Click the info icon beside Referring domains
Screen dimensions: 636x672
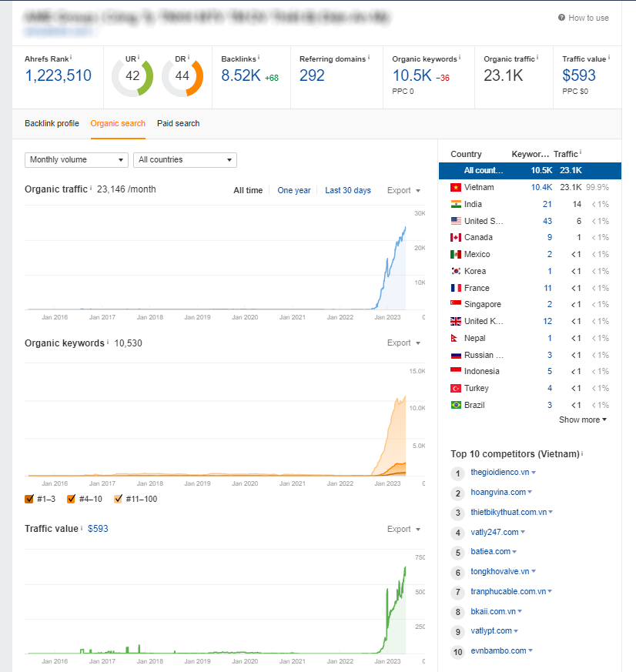369,58
